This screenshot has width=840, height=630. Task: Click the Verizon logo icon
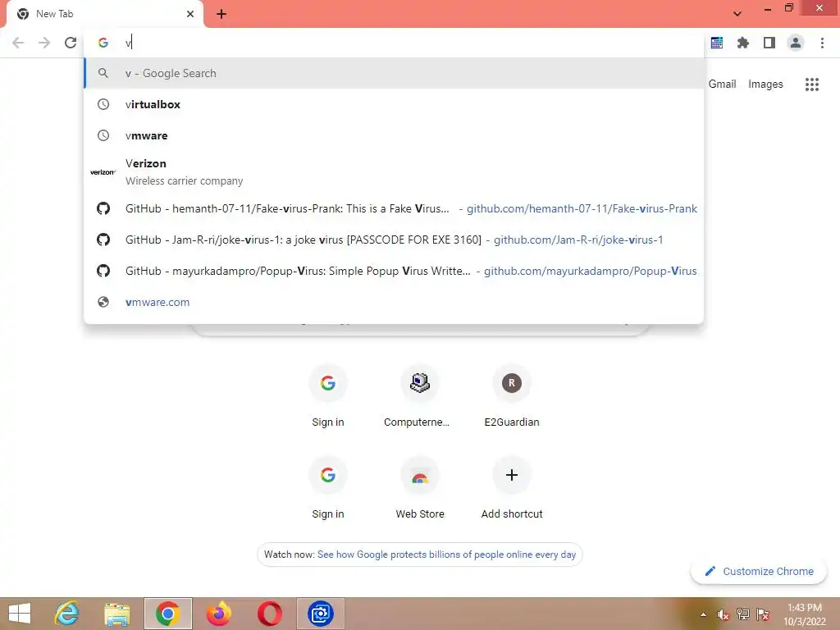coord(103,172)
